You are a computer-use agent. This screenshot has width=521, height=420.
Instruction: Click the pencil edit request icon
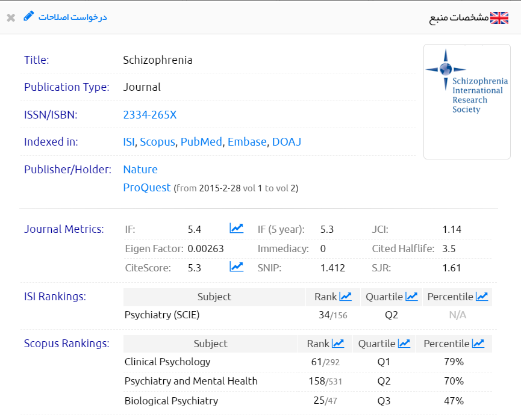pos(29,17)
